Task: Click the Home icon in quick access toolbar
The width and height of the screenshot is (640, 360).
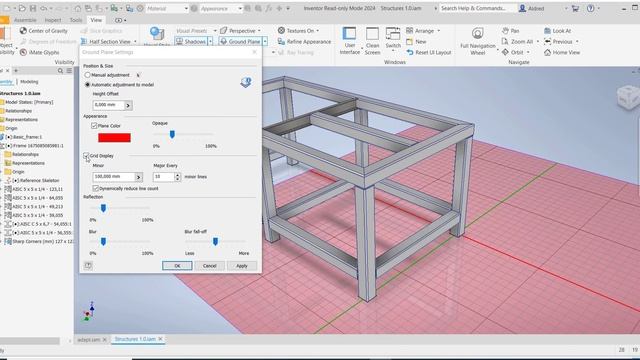Action: point(78,8)
